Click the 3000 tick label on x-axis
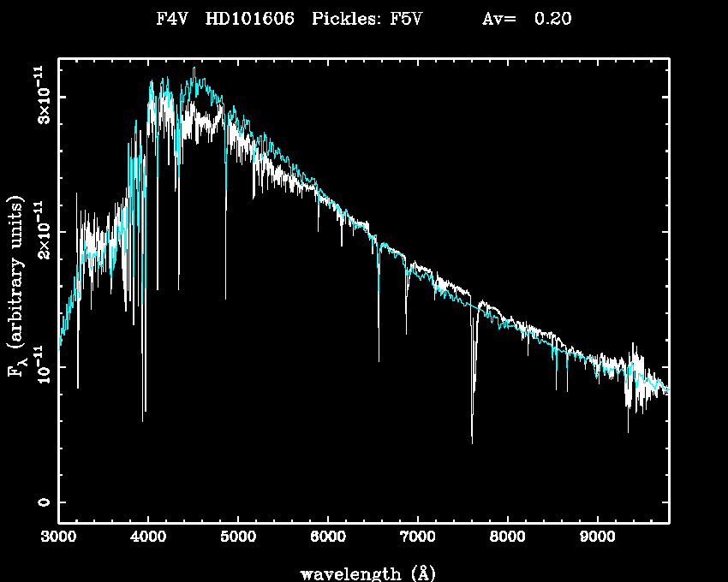The width and height of the screenshot is (728, 582). click(58, 538)
